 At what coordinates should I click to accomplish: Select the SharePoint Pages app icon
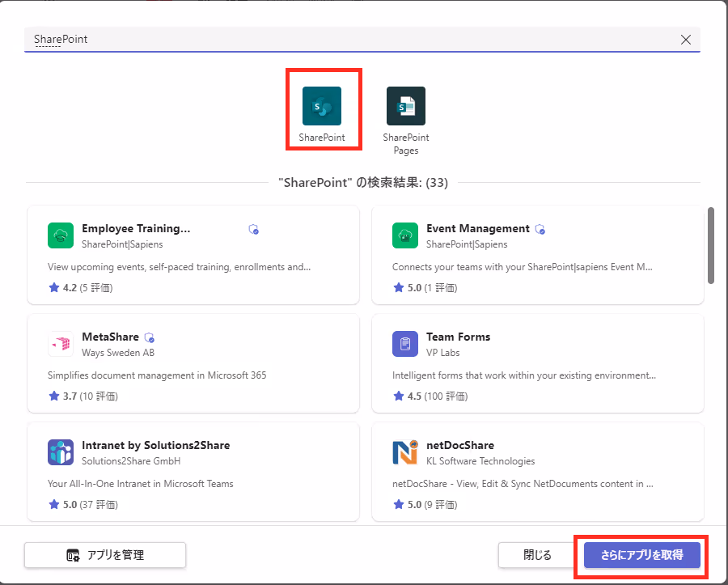coord(406,106)
